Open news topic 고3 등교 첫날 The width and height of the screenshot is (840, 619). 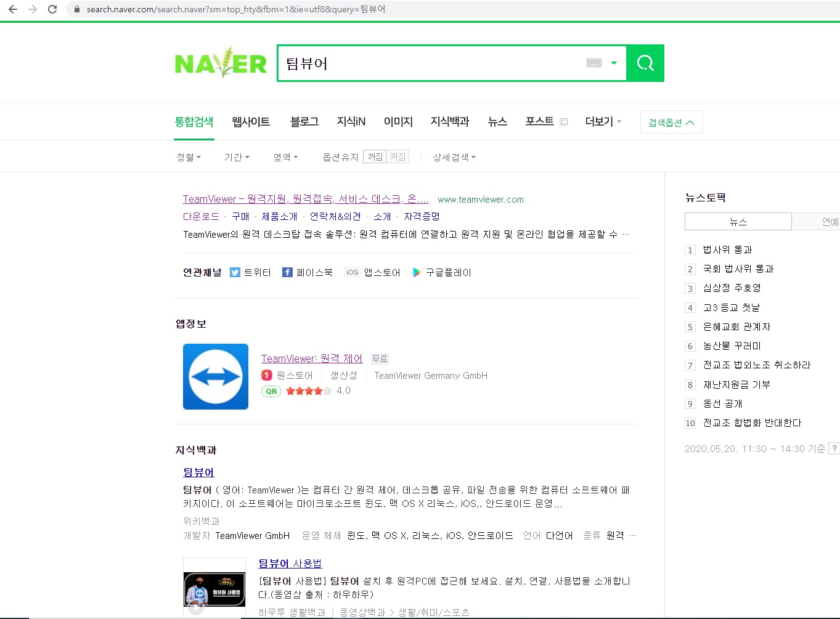pyautogui.click(x=732, y=307)
